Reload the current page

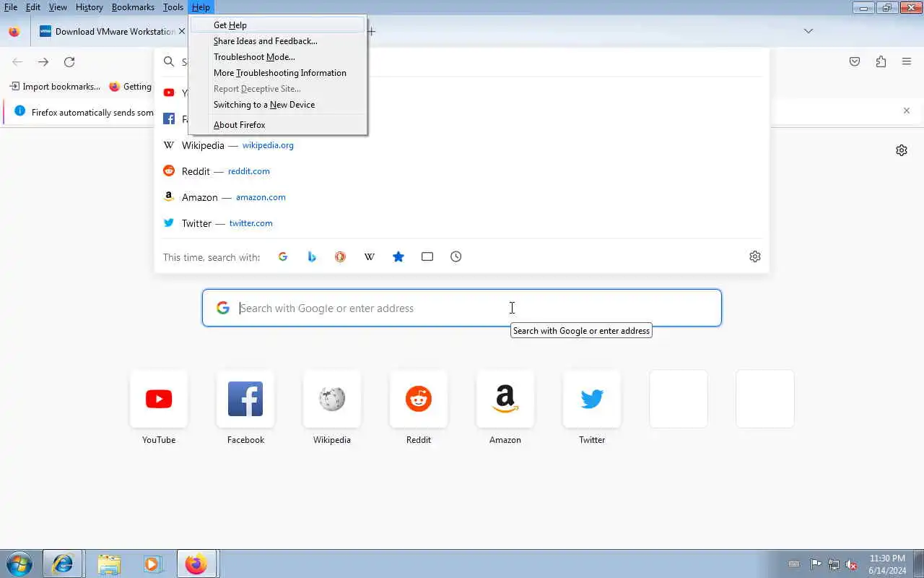pyautogui.click(x=69, y=62)
